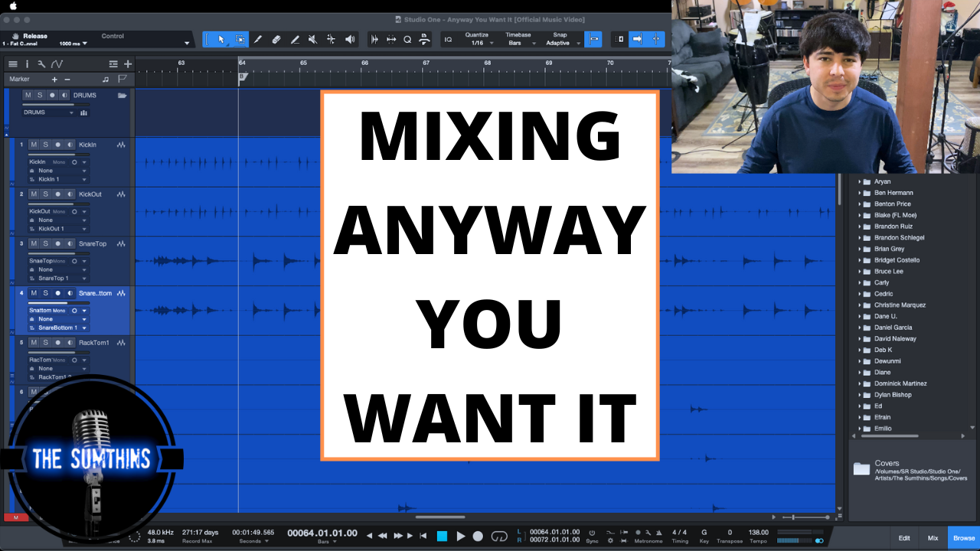Activate the Listen (speaker) tool
This screenshot has height=551, width=980.
[350, 39]
